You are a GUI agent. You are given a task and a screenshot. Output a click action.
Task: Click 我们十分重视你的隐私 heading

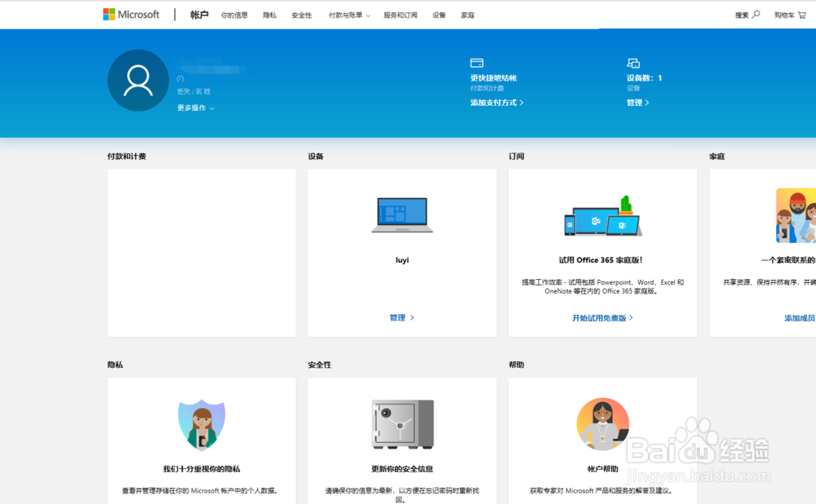[x=202, y=469]
